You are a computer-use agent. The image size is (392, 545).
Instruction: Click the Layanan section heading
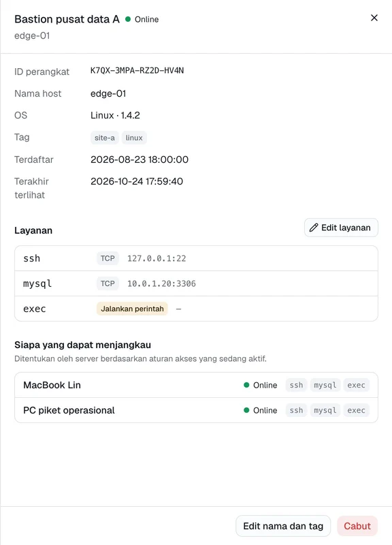[33, 230]
